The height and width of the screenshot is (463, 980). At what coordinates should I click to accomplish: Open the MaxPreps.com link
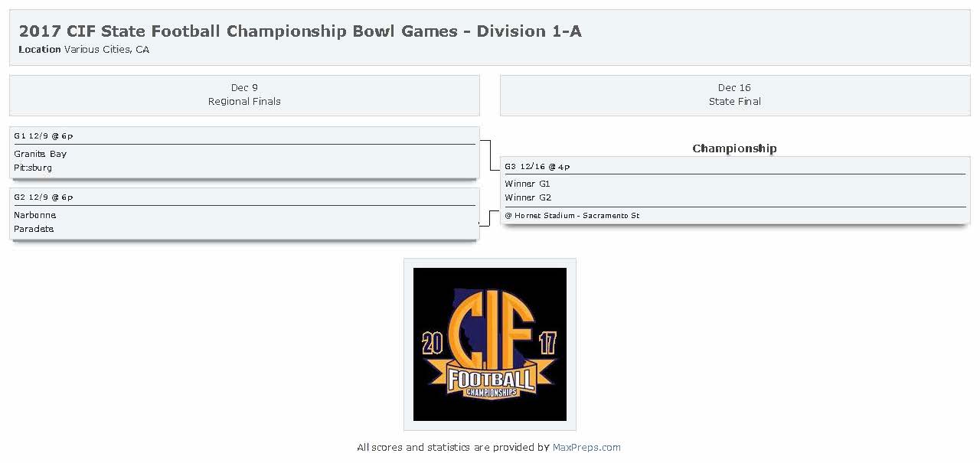586,448
